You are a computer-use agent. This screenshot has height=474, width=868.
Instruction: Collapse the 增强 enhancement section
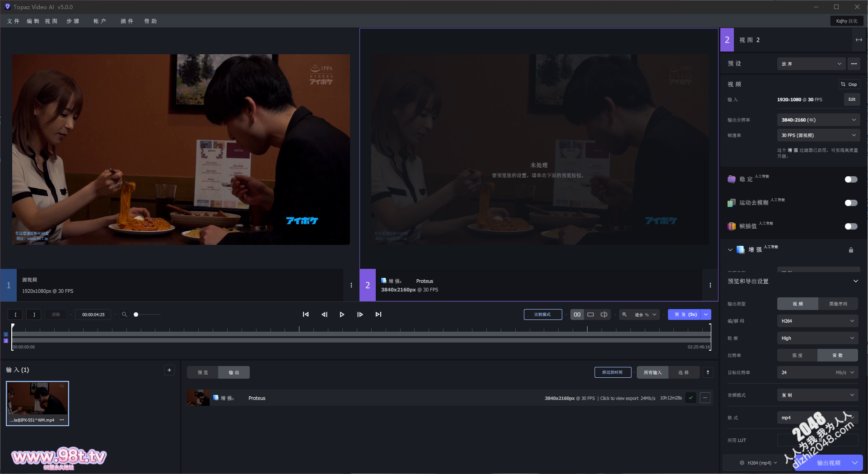point(730,250)
